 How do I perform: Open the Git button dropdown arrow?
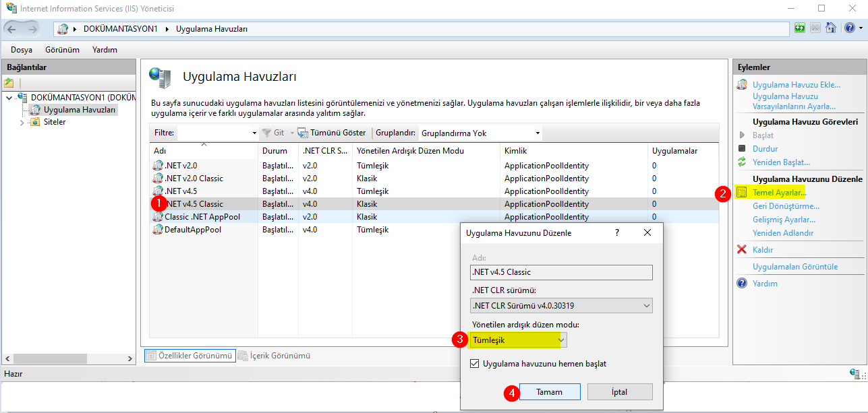[x=292, y=133]
